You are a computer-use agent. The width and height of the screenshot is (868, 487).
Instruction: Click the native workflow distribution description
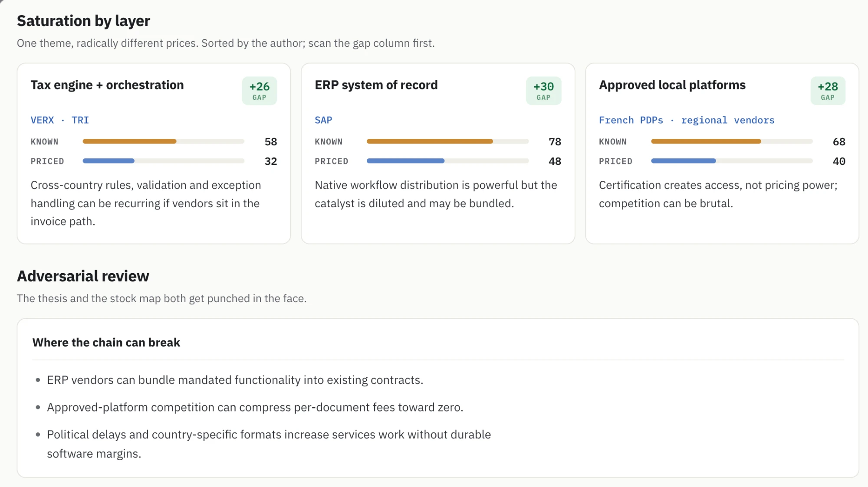(436, 194)
